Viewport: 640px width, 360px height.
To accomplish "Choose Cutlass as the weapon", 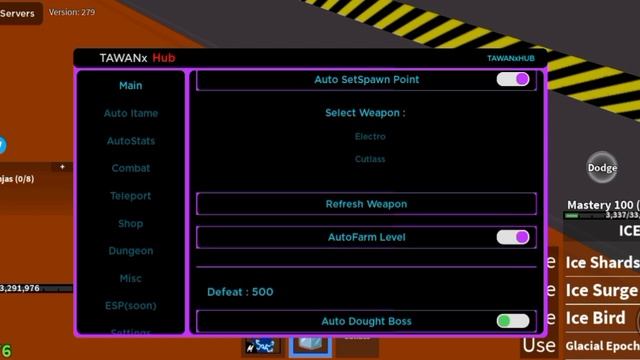I will click(370, 159).
